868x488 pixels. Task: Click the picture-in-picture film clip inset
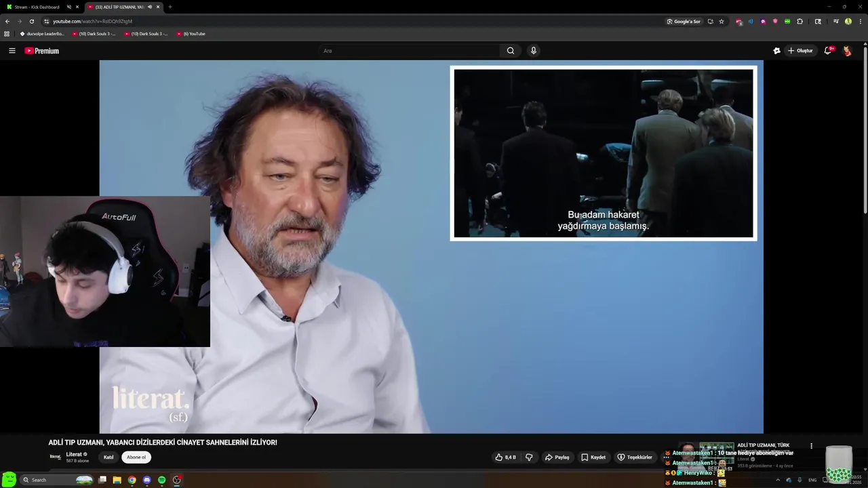604,153
